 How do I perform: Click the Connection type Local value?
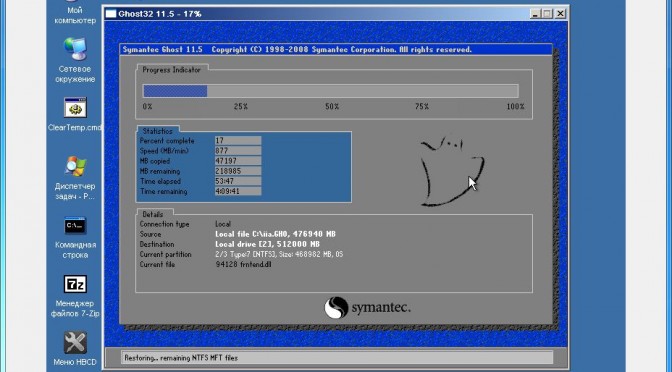[x=223, y=224]
